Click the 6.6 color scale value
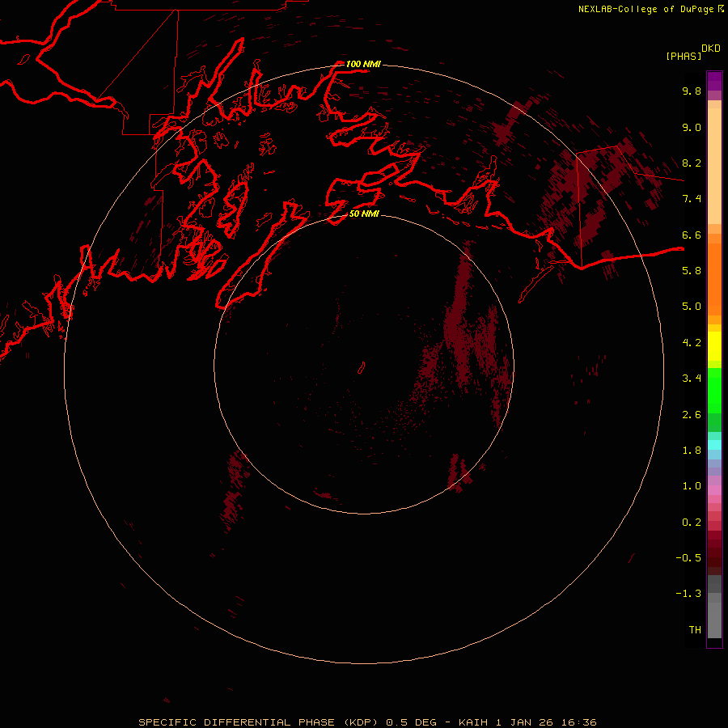 pyautogui.click(x=692, y=235)
